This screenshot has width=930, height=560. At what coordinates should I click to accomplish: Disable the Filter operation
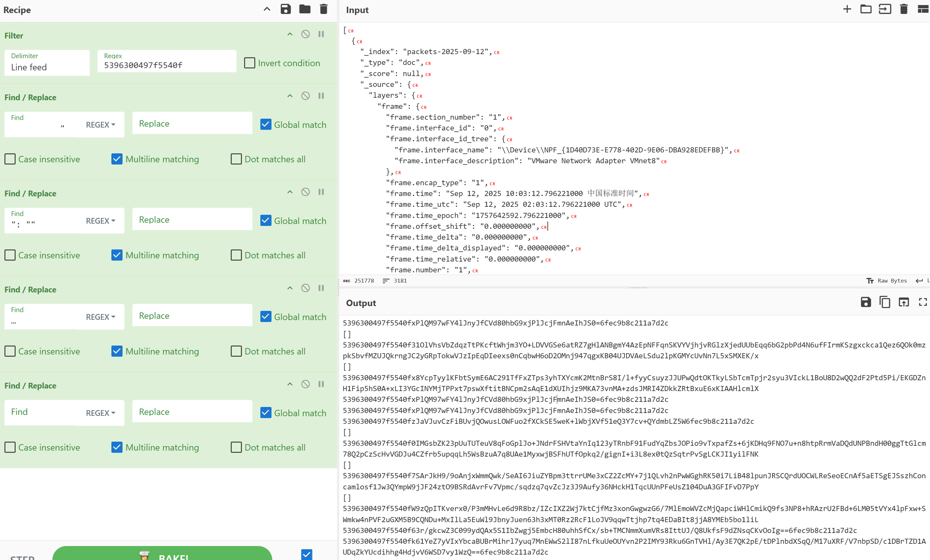(x=305, y=34)
